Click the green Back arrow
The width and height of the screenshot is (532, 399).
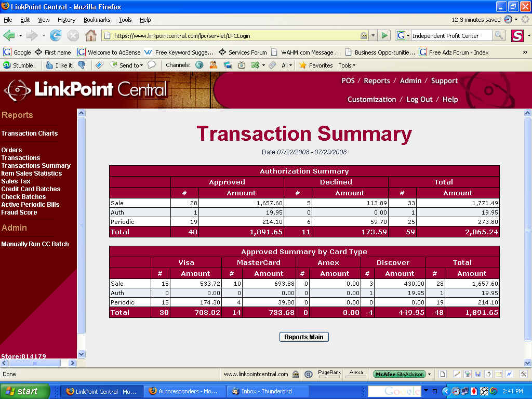[x=9, y=35]
